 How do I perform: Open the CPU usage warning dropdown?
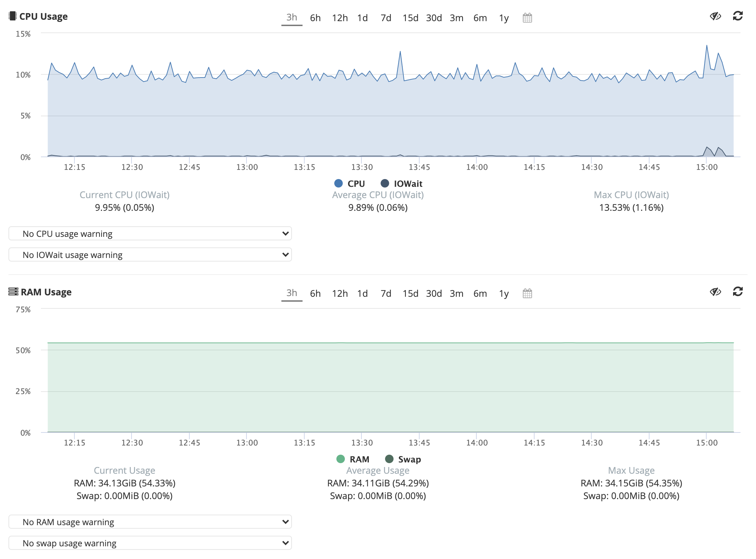click(x=150, y=234)
